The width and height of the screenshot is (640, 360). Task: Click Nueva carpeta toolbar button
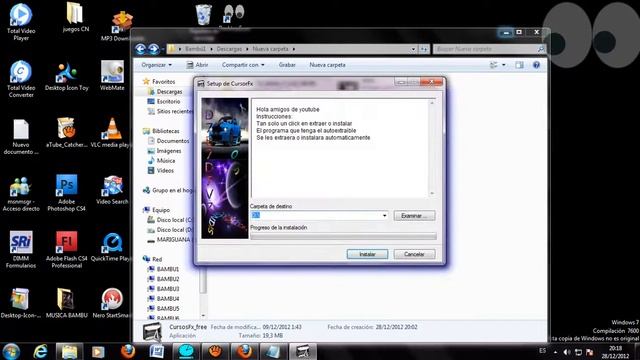coord(327,65)
